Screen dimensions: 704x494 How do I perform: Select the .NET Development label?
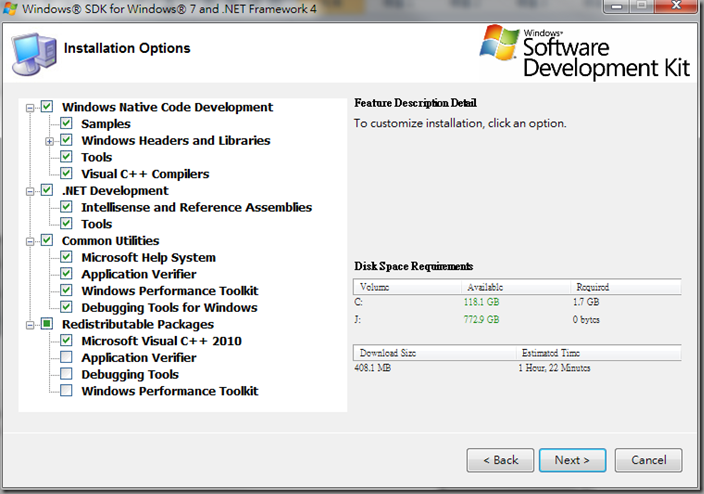tap(115, 191)
